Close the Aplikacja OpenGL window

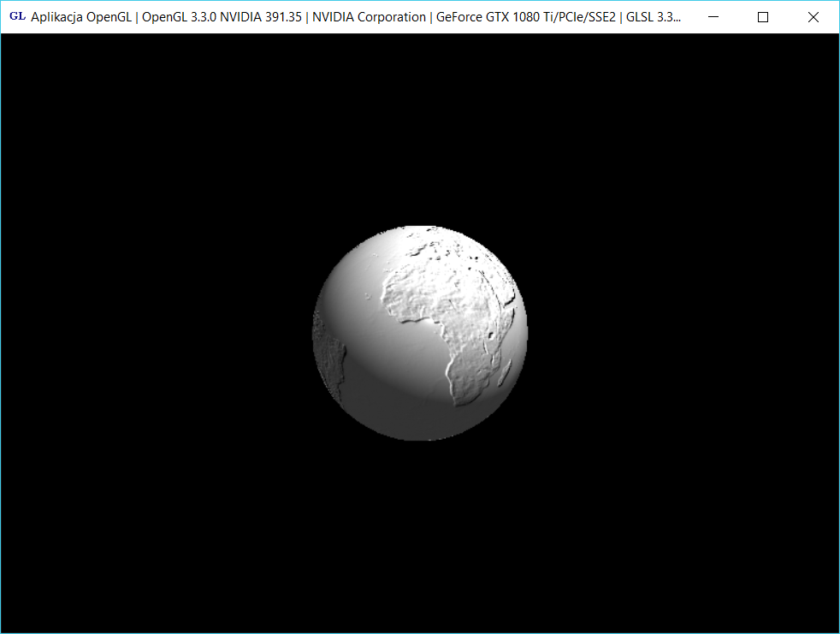click(813, 17)
